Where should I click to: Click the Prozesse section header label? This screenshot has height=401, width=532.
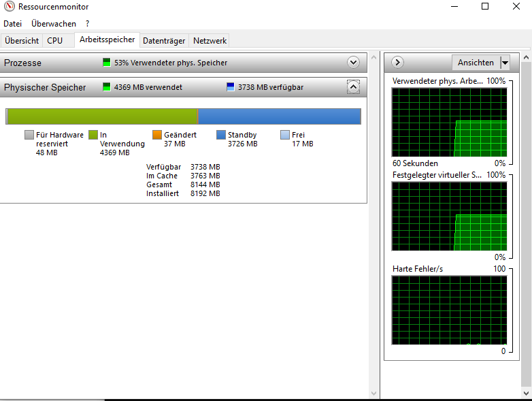(22, 63)
